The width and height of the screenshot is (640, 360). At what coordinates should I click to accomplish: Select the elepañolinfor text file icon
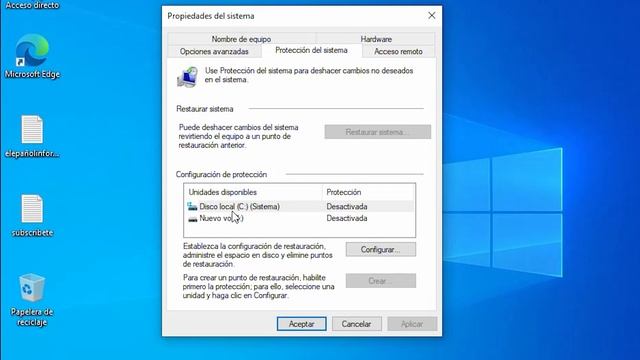coord(32,129)
